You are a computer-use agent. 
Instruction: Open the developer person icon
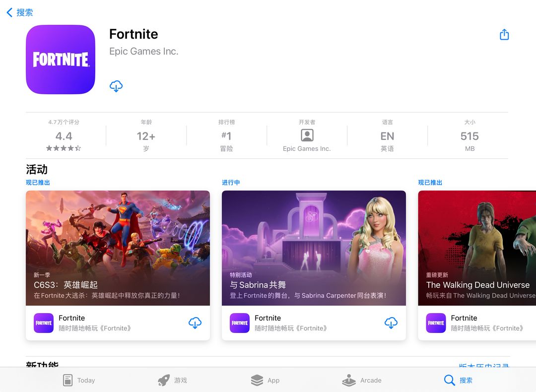307,135
